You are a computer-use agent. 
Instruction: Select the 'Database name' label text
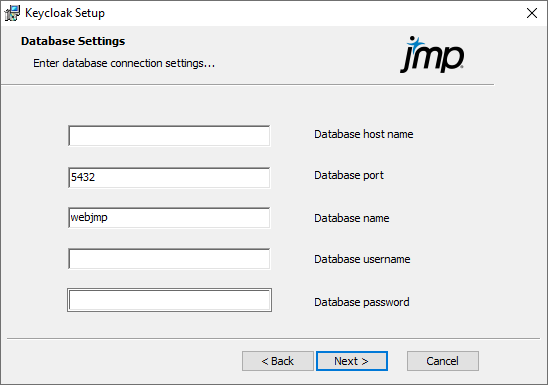352,218
